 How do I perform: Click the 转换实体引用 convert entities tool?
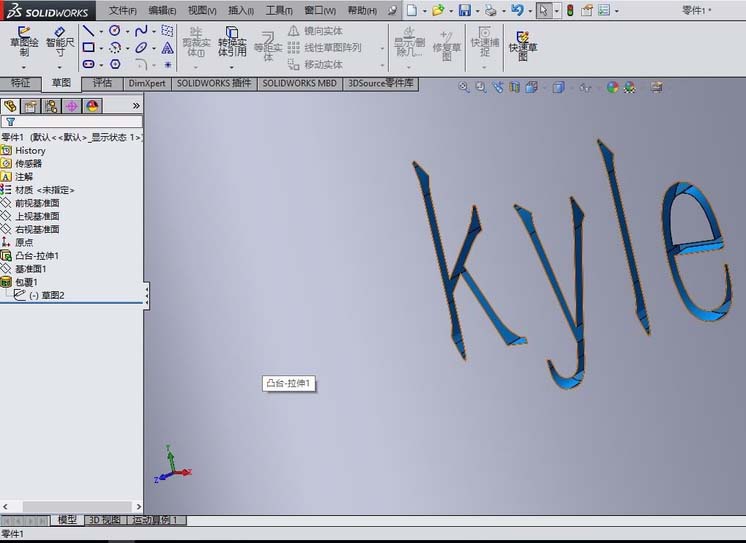point(232,42)
